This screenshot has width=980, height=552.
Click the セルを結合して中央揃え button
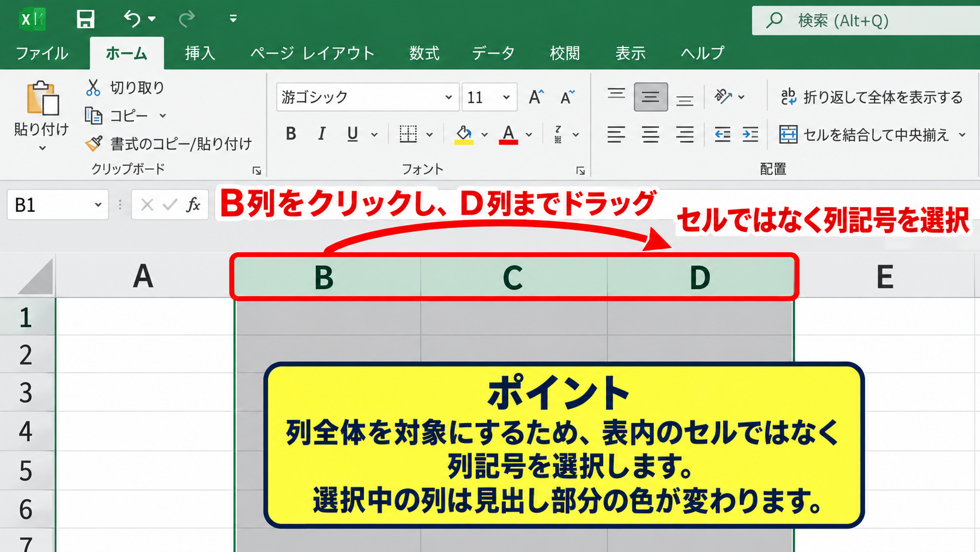(863, 135)
